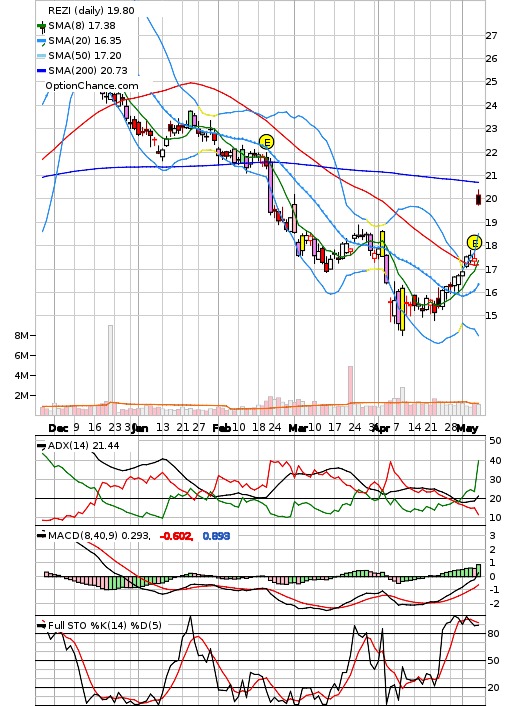Click the MACD axis label -2
526x706 pixels.
(494, 604)
